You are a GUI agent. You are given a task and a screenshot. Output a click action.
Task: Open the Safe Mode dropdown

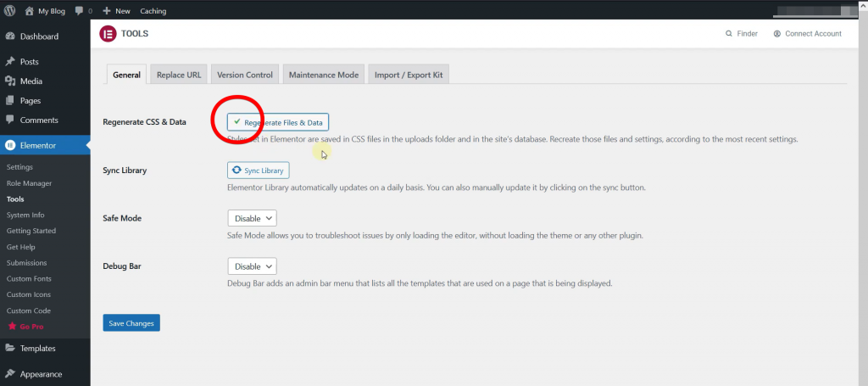pyautogui.click(x=252, y=218)
